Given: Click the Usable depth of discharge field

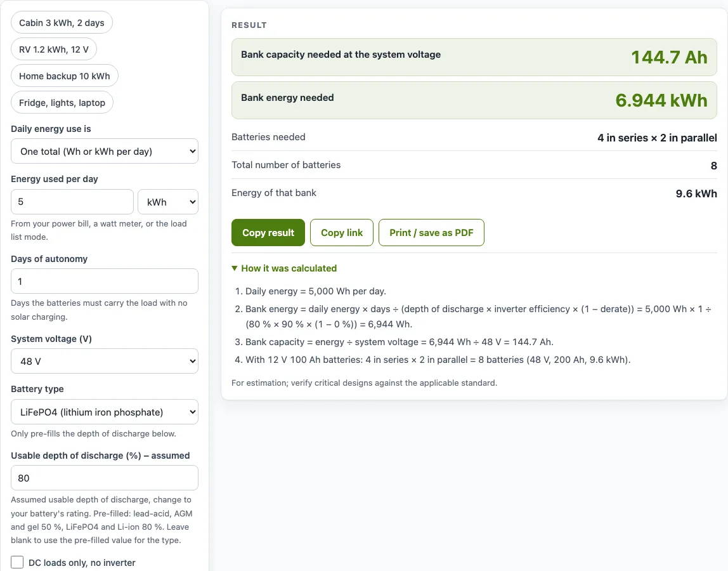Looking at the screenshot, I should click(x=105, y=478).
